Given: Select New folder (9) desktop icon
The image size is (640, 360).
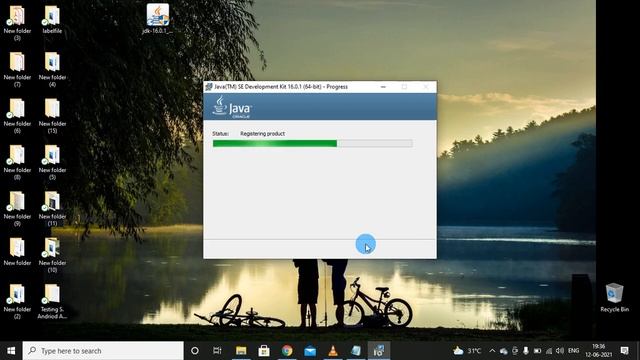Looking at the screenshot, I should [x=17, y=209].
